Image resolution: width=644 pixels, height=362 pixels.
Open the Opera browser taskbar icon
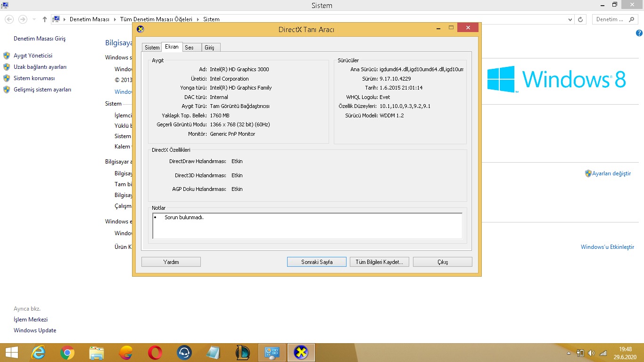coord(155,353)
